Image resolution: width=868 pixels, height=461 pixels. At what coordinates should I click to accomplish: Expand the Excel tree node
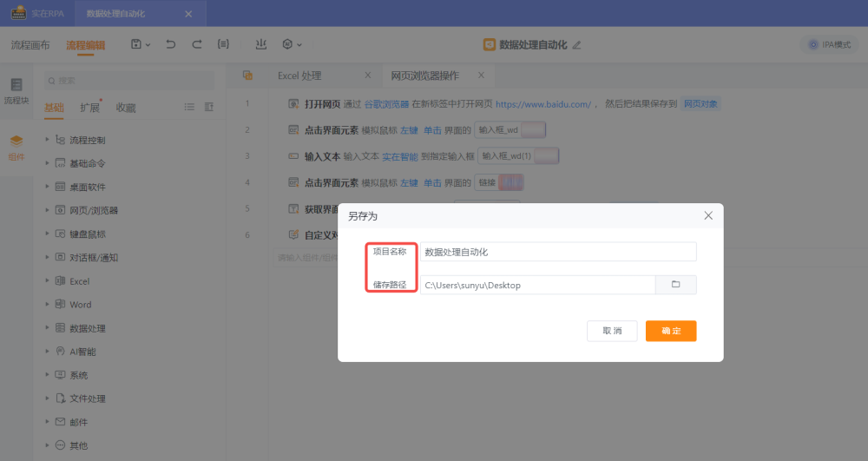coord(47,281)
